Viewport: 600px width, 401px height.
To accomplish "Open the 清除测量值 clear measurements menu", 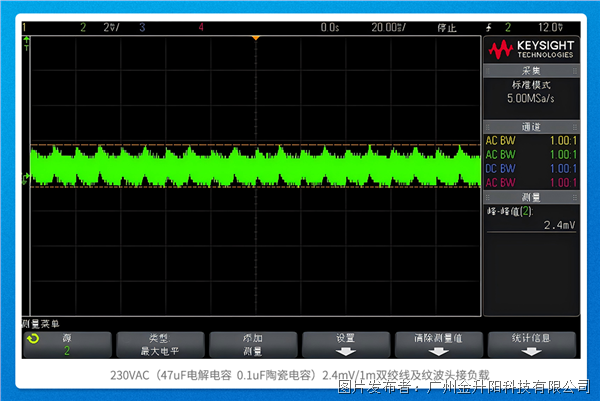I will [x=439, y=344].
